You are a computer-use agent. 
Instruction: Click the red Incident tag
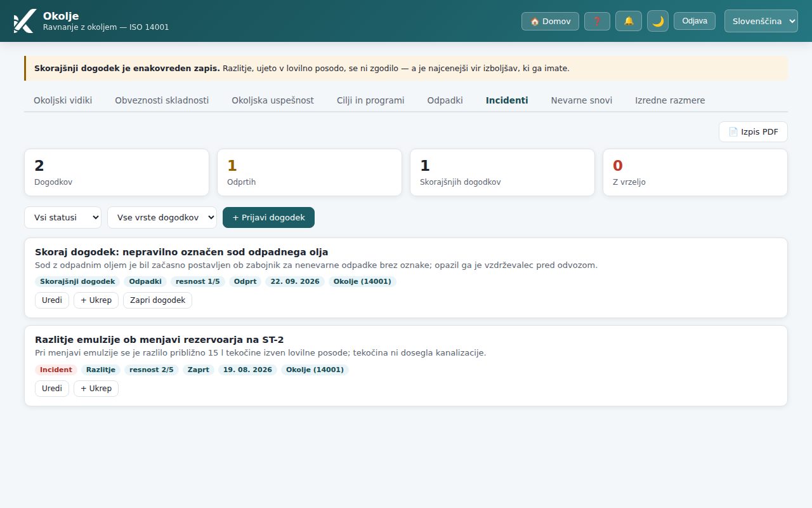[x=56, y=370]
